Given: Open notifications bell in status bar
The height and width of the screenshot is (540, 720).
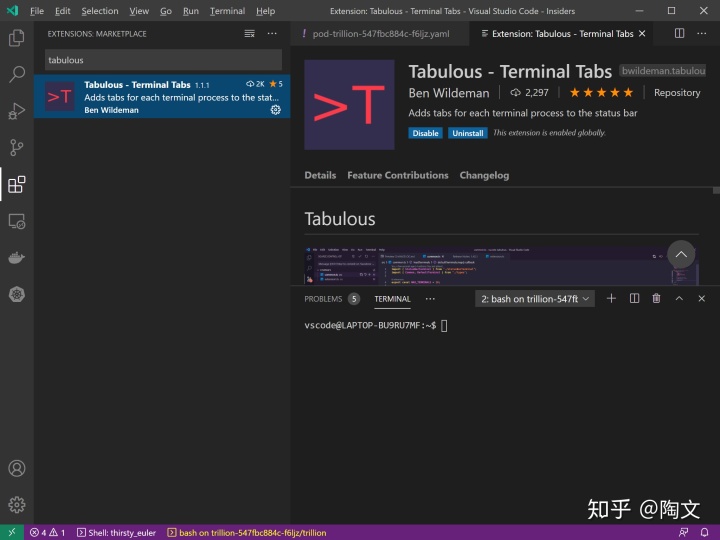Looking at the screenshot, I should [704, 533].
